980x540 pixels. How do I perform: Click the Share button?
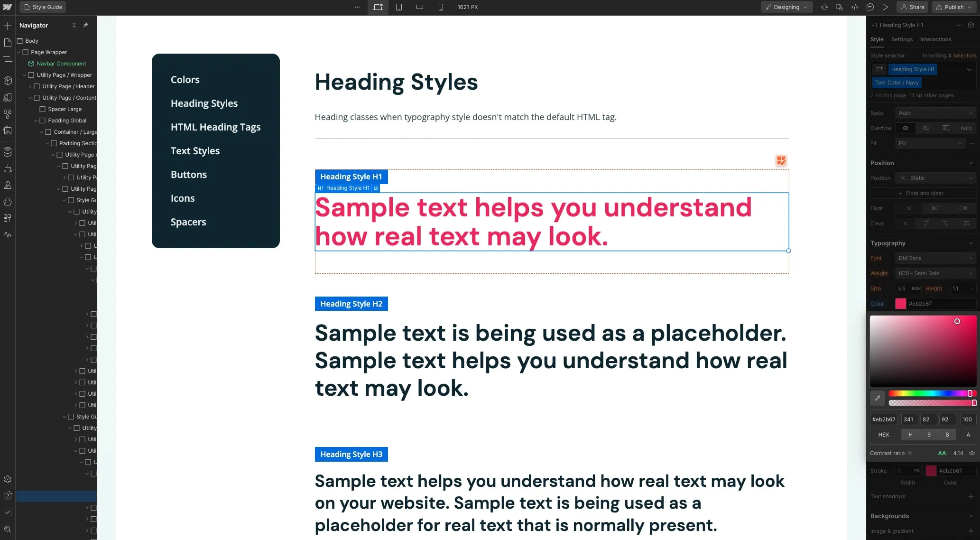tap(912, 7)
